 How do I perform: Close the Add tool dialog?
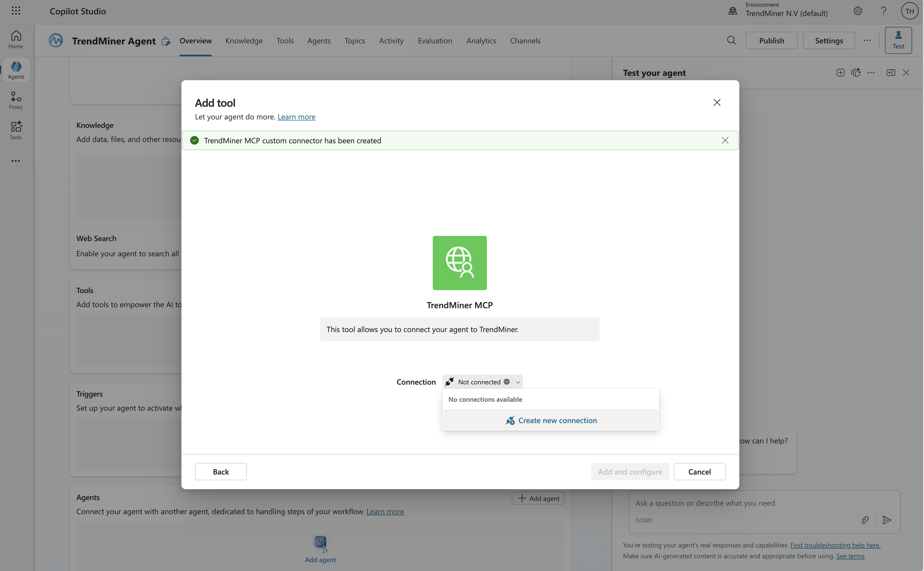(x=717, y=102)
